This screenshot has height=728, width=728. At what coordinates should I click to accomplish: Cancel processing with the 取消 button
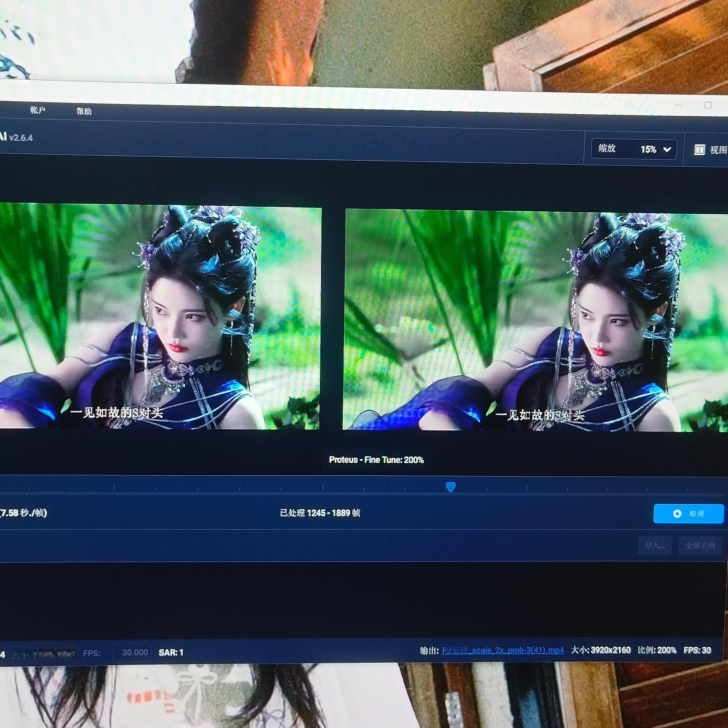click(689, 514)
